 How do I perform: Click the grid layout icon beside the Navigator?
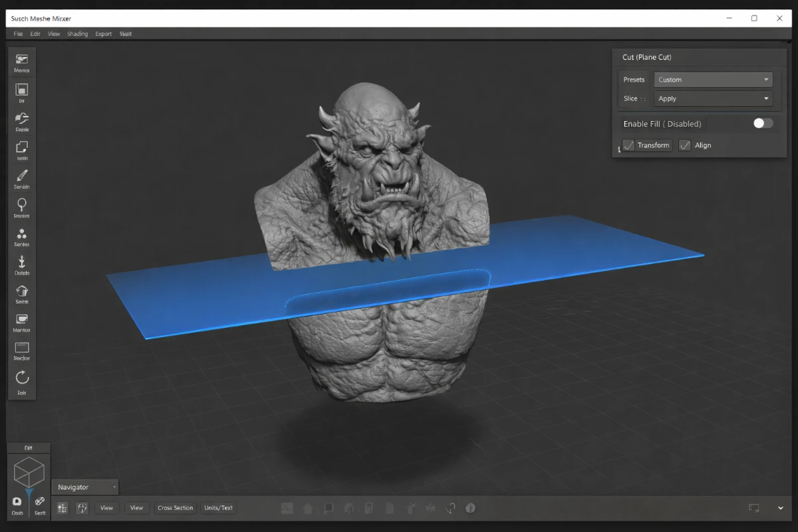pos(62,507)
